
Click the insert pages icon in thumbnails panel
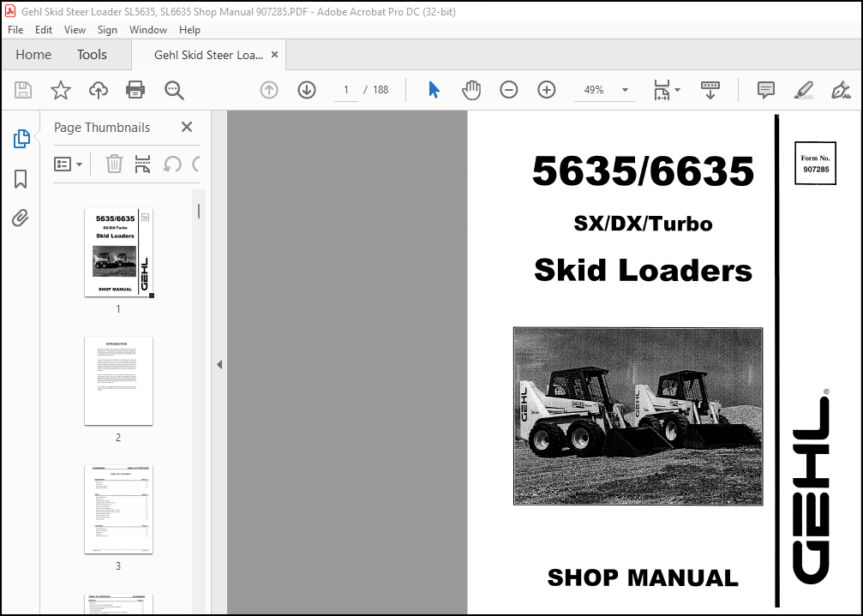[142, 164]
